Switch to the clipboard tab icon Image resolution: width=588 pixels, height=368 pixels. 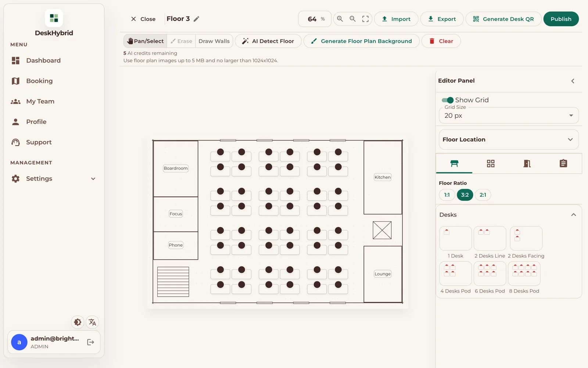(x=563, y=163)
